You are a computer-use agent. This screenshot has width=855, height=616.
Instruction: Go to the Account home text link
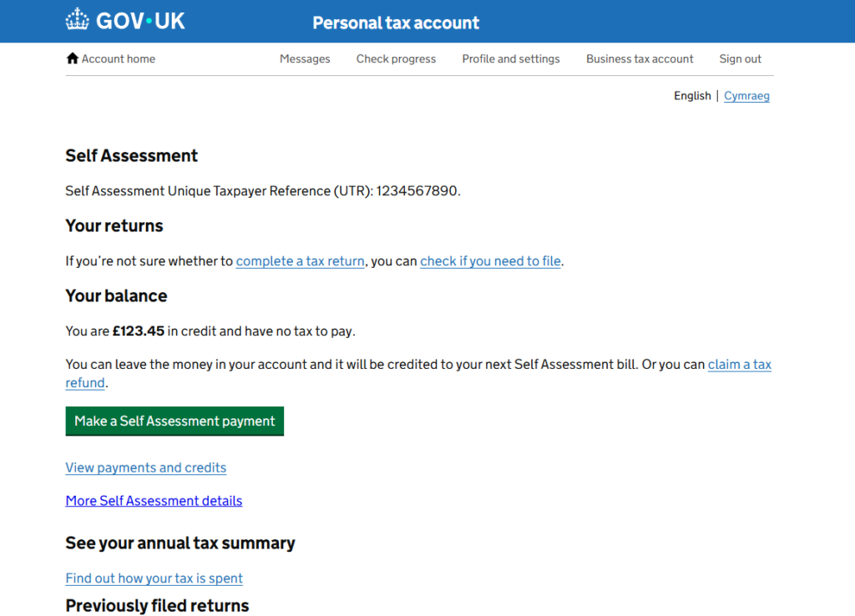119,59
